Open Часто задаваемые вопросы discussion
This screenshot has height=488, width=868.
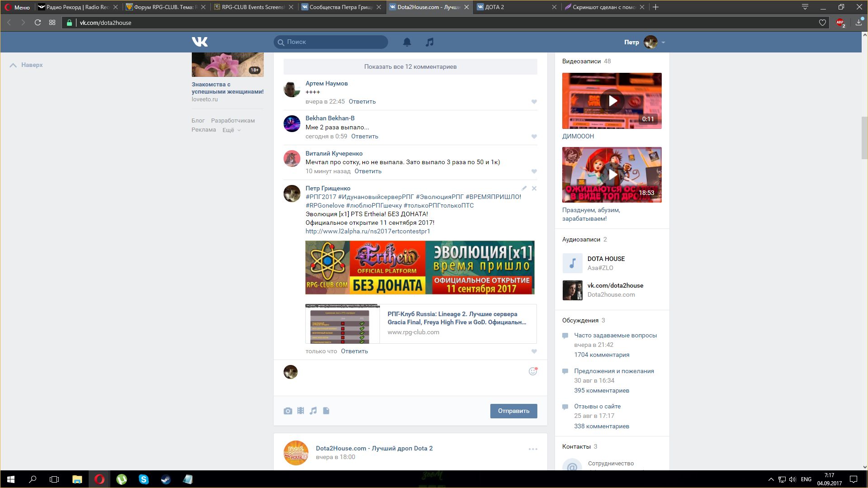pos(615,336)
